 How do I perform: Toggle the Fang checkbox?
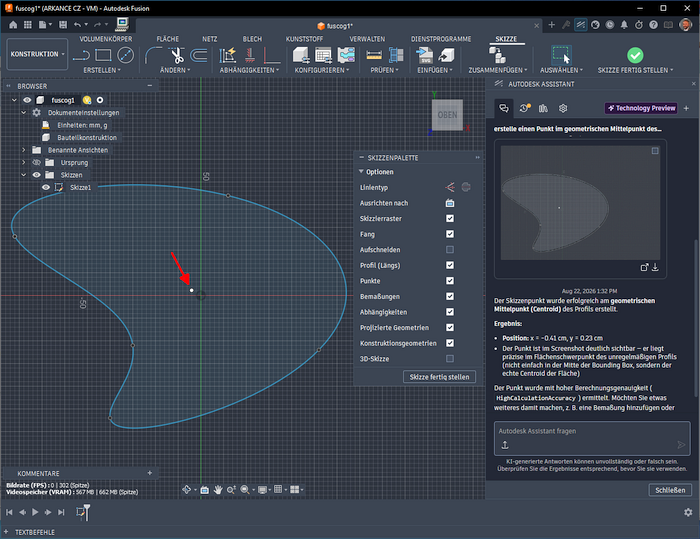tap(450, 234)
